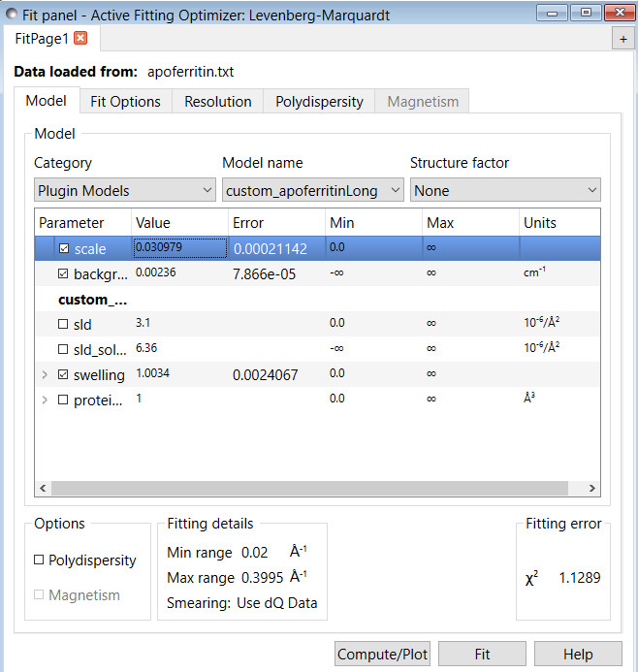Enable the sld parameter for fitting
The height and width of the screenshot is (672, 638).
coord(64,324)
